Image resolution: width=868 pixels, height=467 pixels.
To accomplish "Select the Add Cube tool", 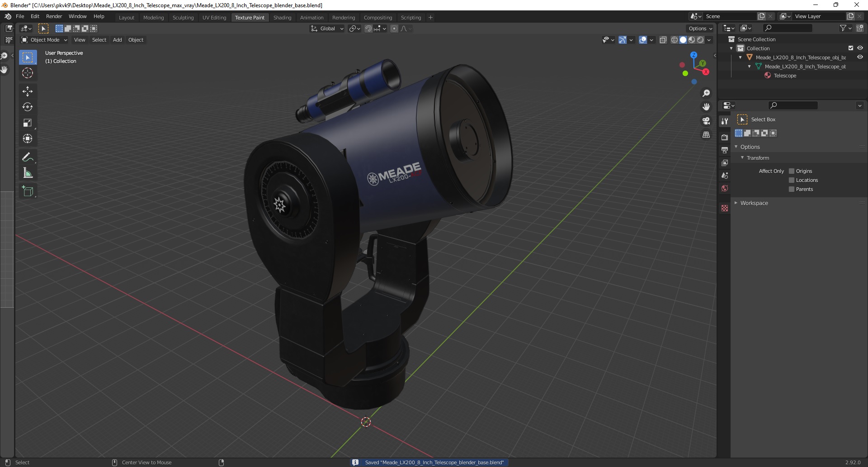I will pos(28,191).
